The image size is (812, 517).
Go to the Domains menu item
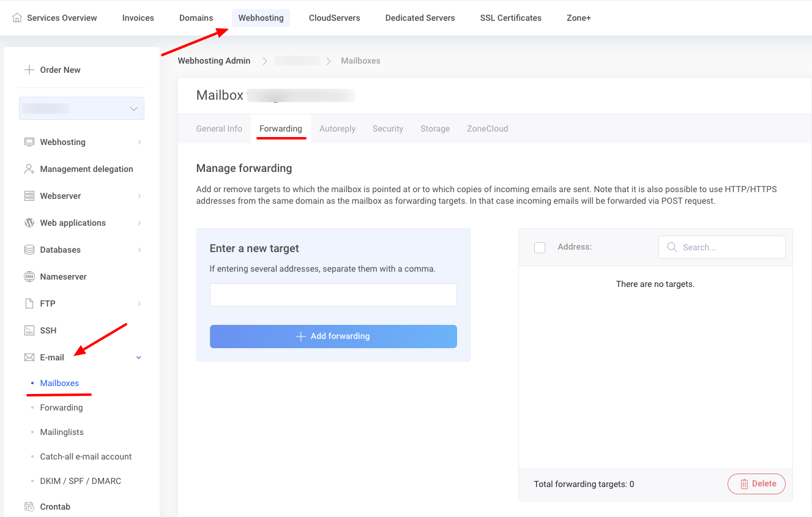pos(196,18)
